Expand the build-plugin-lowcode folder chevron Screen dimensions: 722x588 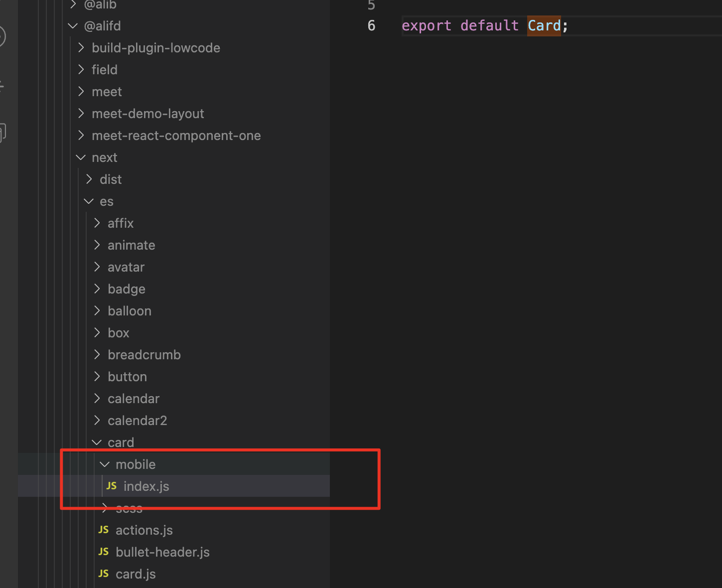[x=81, y=48]
